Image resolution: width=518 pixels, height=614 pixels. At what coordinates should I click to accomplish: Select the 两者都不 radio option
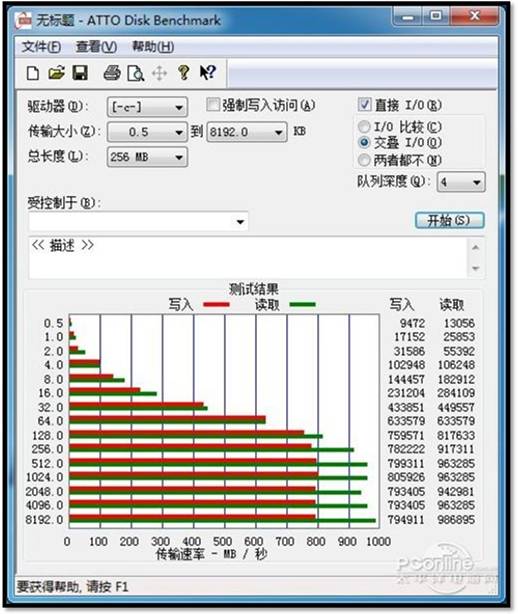364,160
